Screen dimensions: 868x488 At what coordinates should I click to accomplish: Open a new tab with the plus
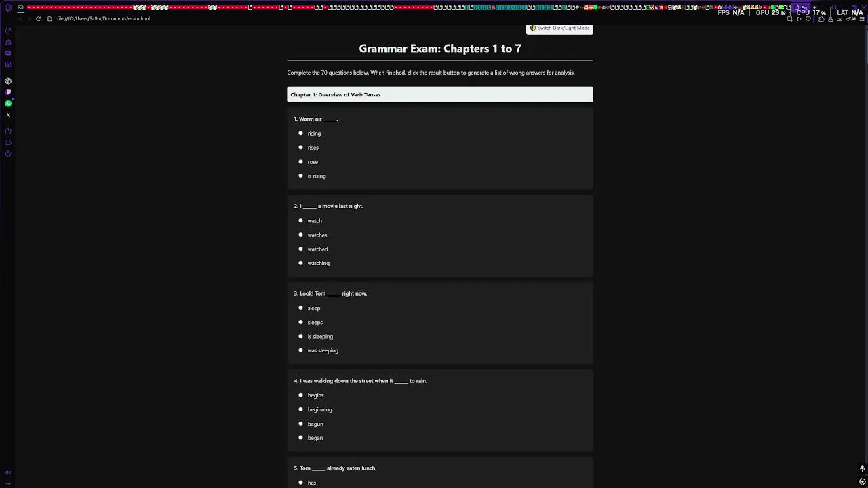pyautogui.click(x=814, y=7)
